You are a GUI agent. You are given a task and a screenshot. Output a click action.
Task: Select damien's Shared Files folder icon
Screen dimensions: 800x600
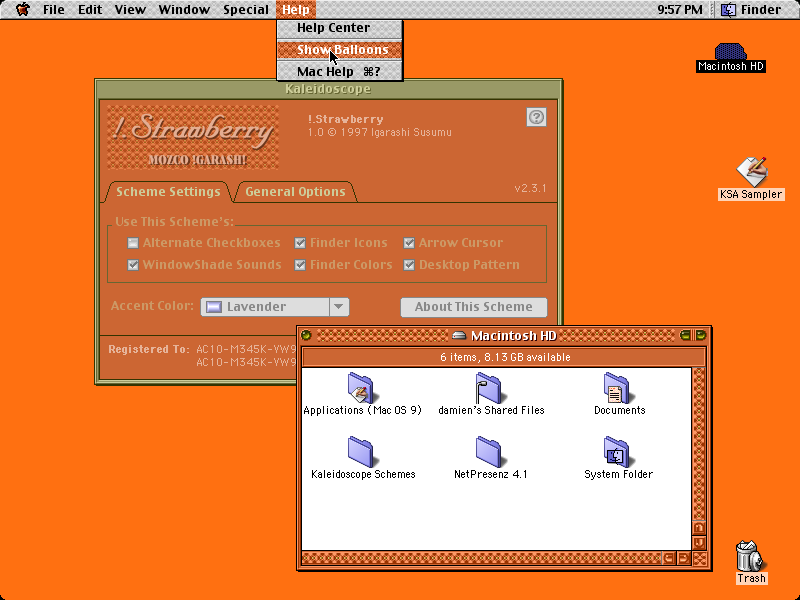click(489, 388)
